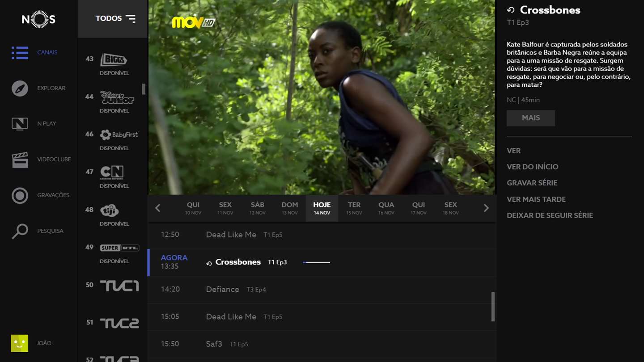The height and width of the screenshot is (362, 644).
Task: Open the Canais list icon
Action: coord(20,53)
